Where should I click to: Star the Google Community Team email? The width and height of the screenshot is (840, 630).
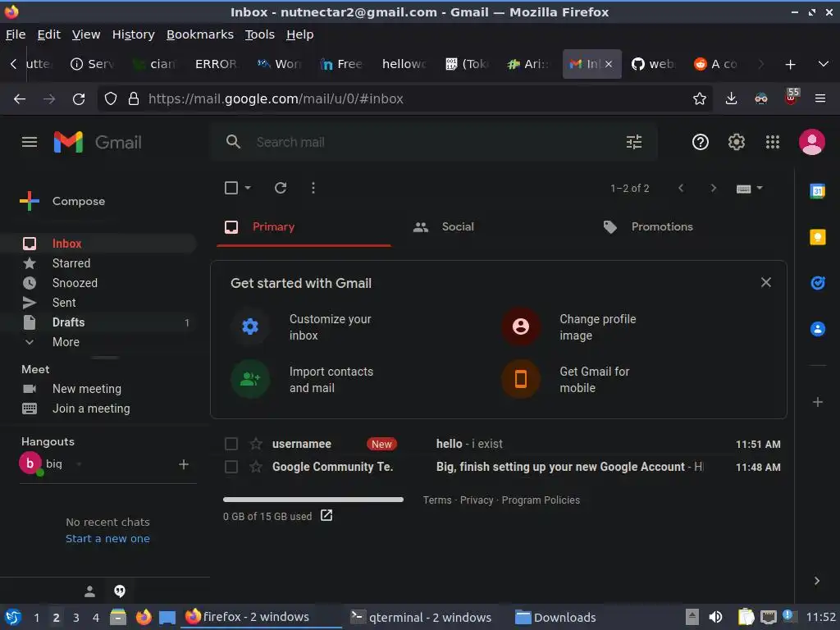click(x=256, y=467)
